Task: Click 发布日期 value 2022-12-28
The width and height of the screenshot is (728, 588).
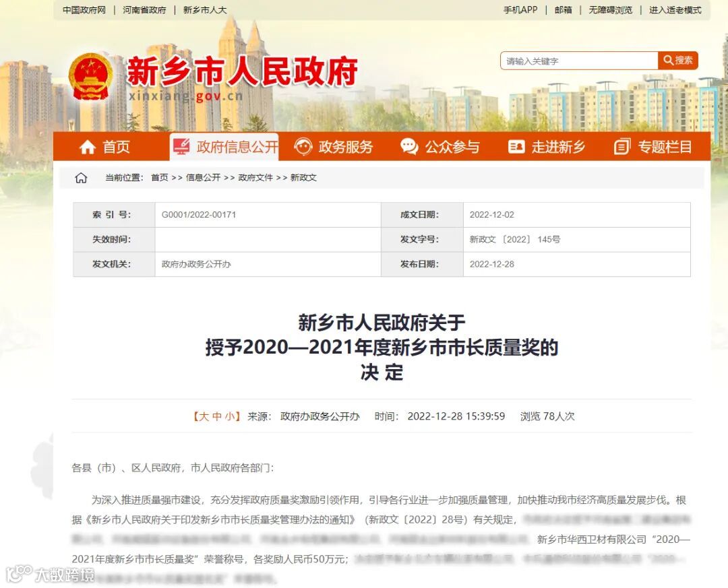Action: [491, 264]
